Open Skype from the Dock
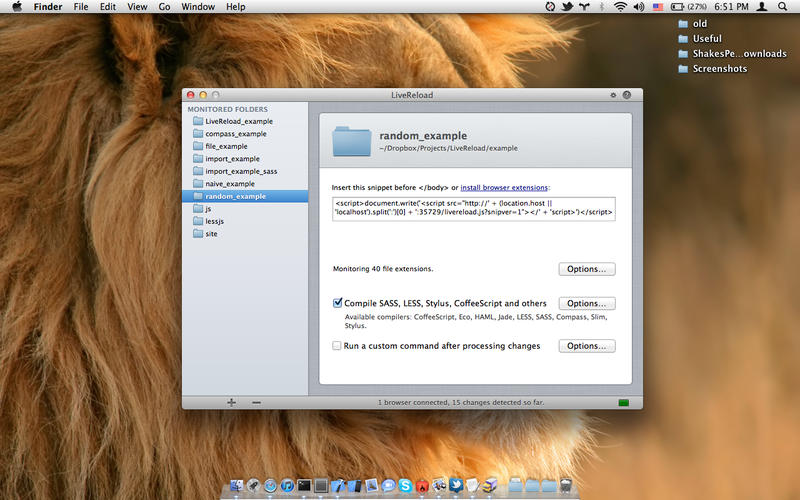 tap(405, 485)
